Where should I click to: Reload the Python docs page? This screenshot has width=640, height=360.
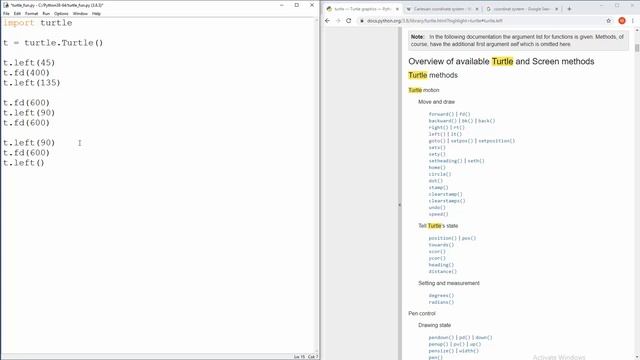[349, 21]
